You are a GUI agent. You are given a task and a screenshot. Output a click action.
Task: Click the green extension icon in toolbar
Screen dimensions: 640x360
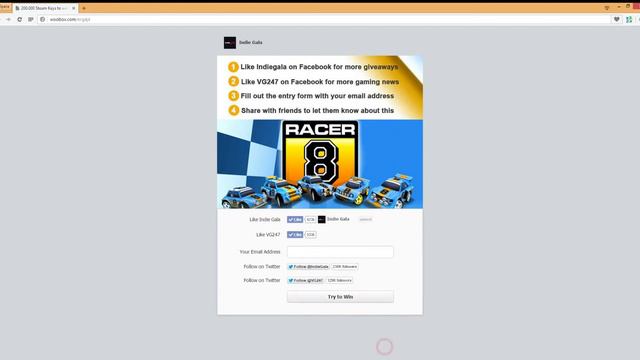[x=629, y=19]
